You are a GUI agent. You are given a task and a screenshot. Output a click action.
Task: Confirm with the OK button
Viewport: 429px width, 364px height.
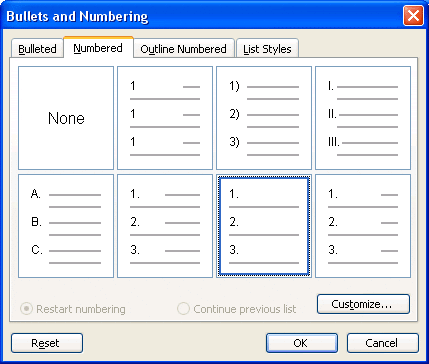pos(302,343)
